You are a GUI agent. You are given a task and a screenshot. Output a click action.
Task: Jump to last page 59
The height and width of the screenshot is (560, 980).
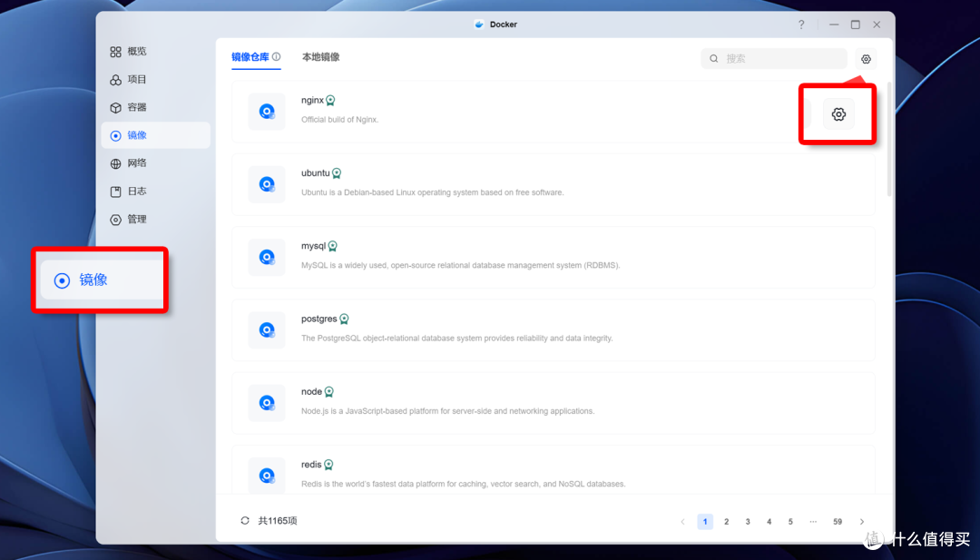pyautogui.click(x=838, y=522)
